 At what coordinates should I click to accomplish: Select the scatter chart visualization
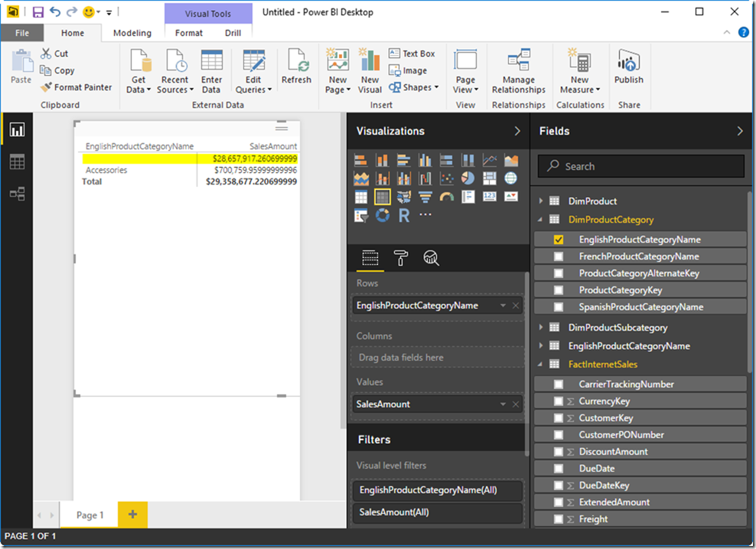pos(446,178)
